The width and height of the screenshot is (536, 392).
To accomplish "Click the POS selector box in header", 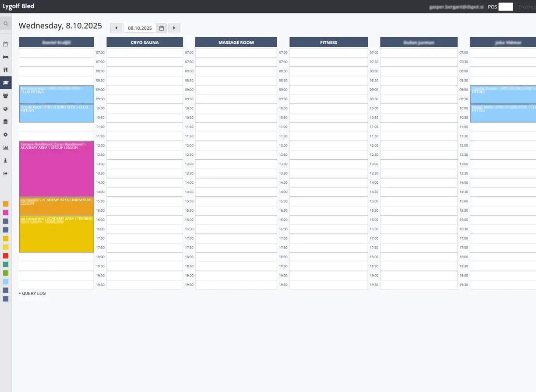I will pos(505,7).
